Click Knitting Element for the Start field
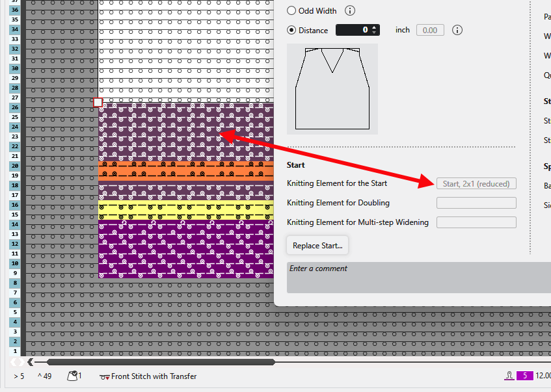The image size is (551, 392). pyautogui.click(x=476, y=184)
